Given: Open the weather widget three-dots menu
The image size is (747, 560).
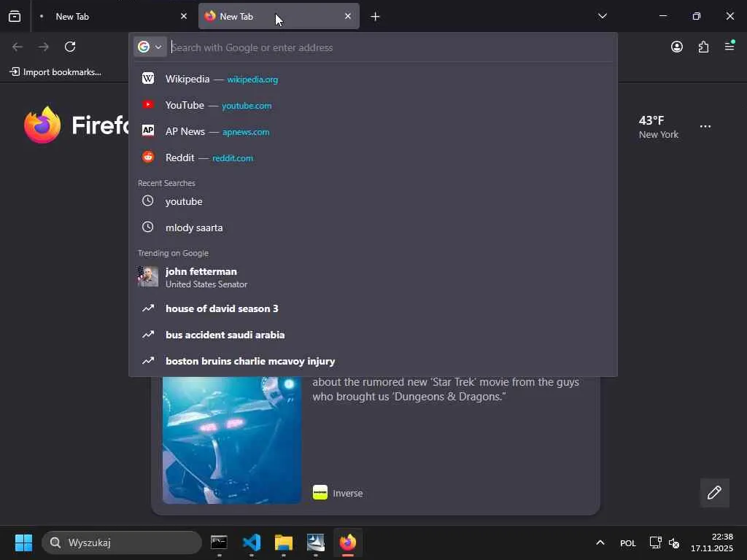Looking at the screenshot, I should click(x=705, y=127).
